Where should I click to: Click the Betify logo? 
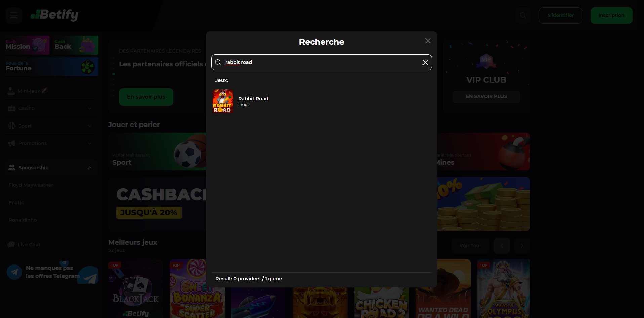click(54, 15)
